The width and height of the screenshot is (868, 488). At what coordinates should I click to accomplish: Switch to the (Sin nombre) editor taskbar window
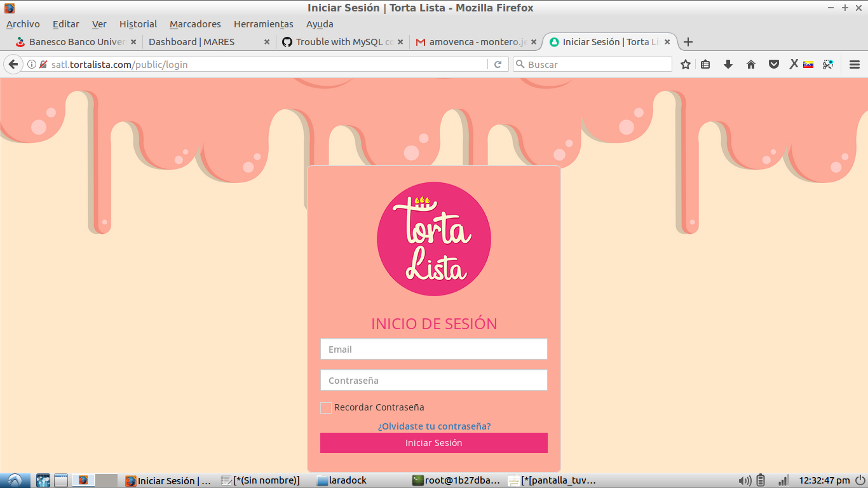tap(261, 480)
